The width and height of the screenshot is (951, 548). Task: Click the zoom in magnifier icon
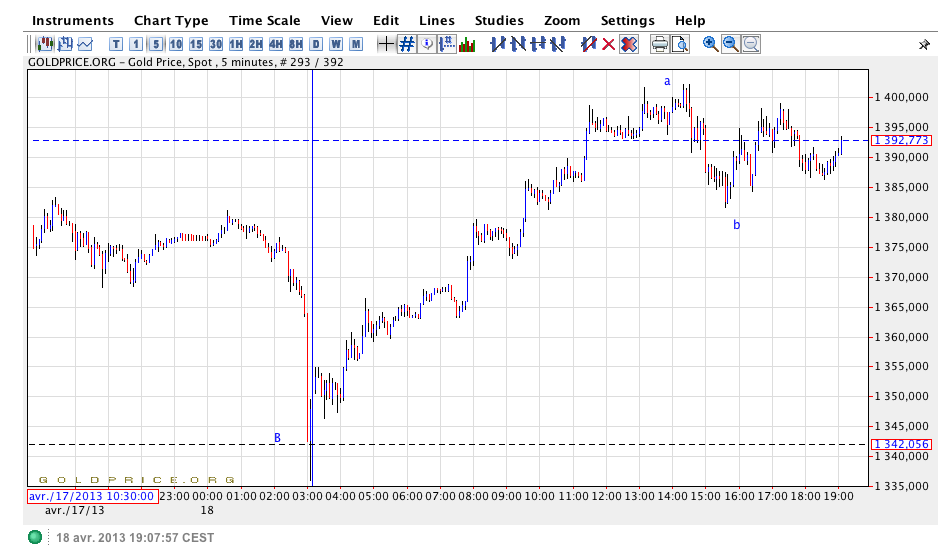coord(710,44)
